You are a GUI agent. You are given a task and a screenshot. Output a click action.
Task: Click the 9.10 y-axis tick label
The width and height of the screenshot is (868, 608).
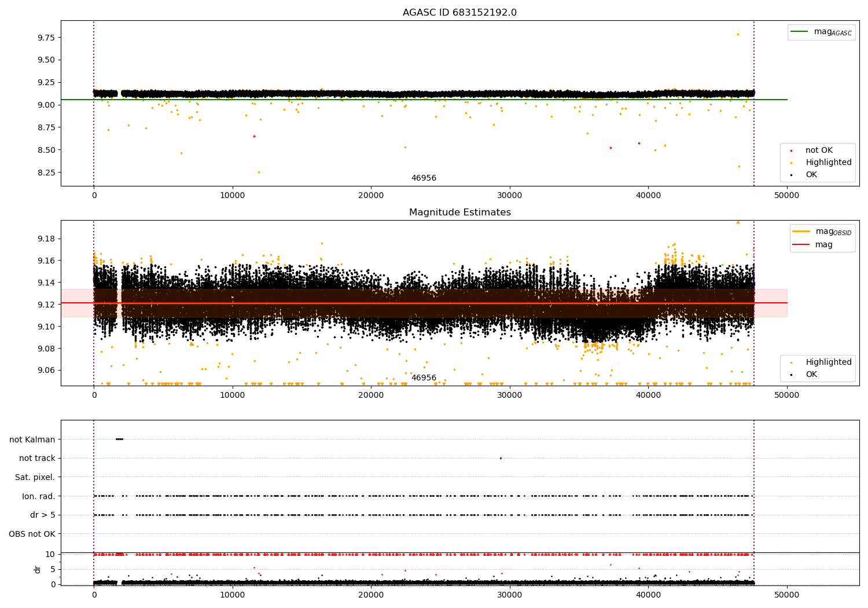tap(46, 327)
